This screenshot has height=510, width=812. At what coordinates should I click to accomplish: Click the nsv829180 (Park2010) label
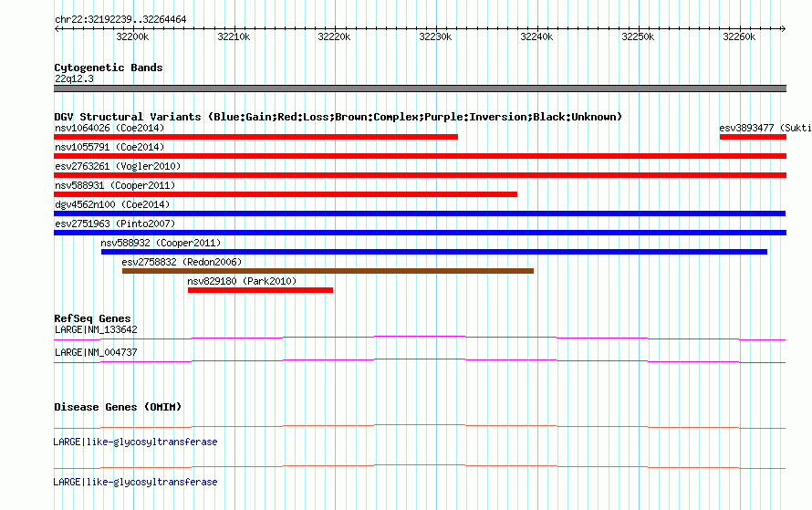[x=242, y=281]
